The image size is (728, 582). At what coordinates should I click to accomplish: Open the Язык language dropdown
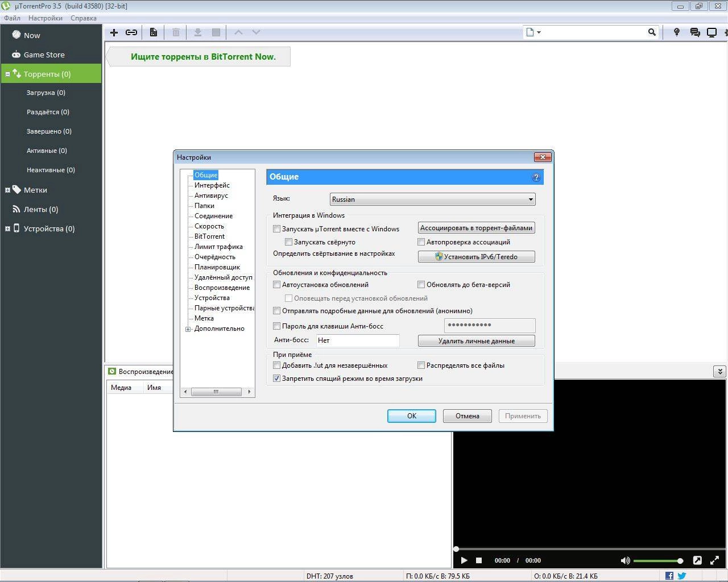(x=530, y=199)
